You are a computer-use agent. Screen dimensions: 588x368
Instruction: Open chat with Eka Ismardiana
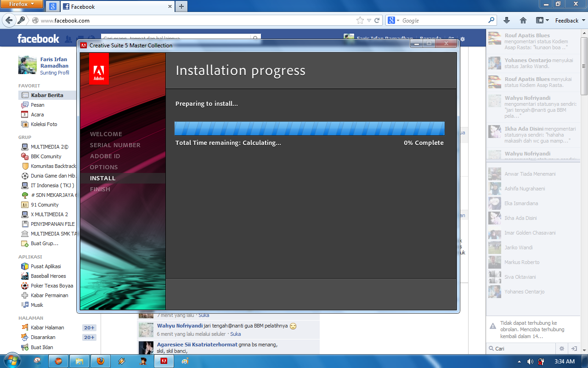[521, 203]
